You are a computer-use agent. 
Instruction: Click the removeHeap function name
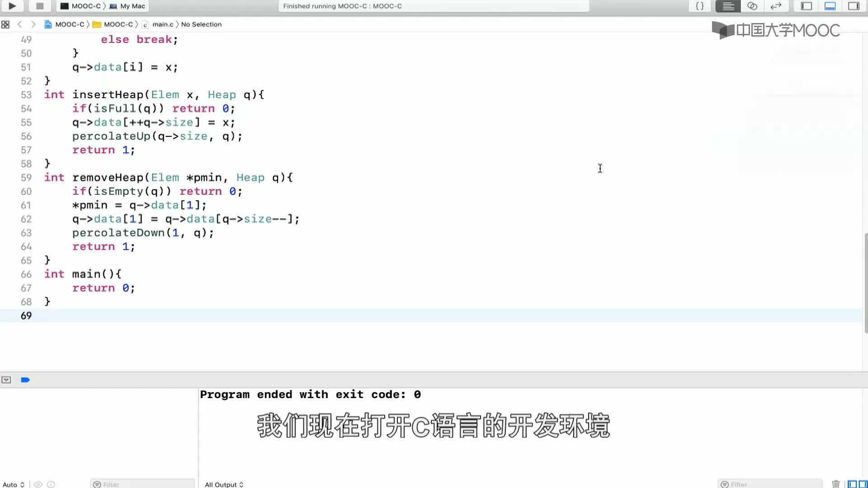pos(108,178)
